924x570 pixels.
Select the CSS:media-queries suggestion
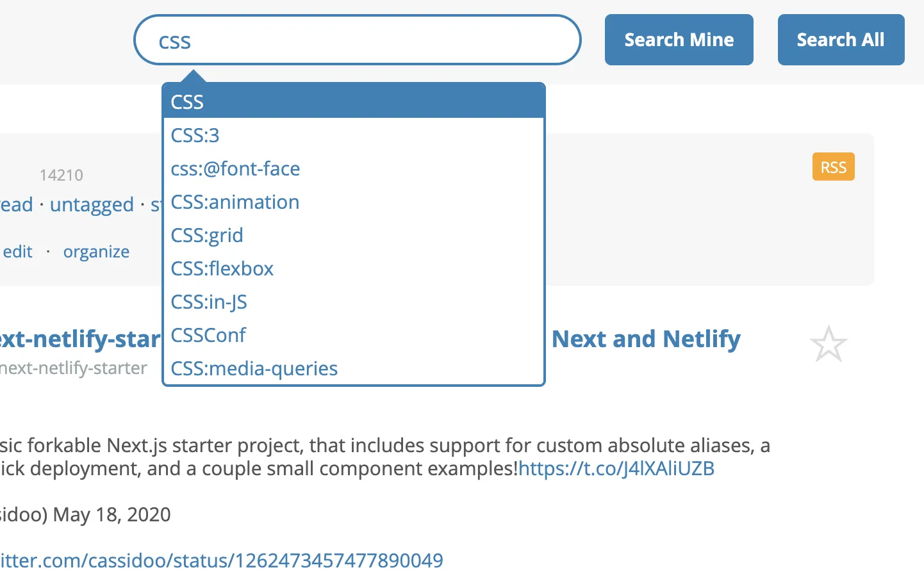[254, 368]
